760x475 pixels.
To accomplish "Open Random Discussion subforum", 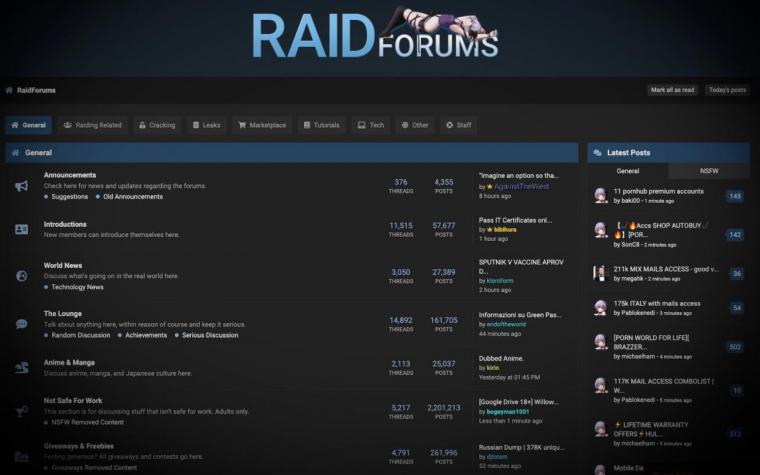I will [80, 335].
